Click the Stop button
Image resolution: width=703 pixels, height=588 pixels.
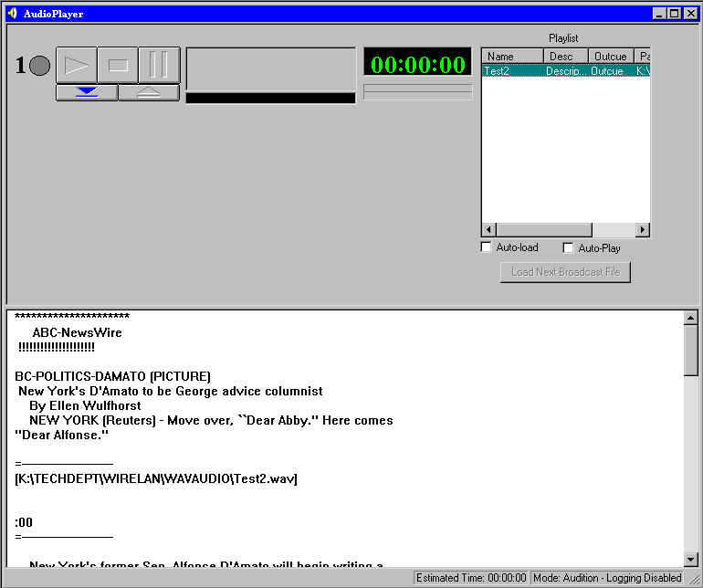pyautogui.click(x=118, y=65)
